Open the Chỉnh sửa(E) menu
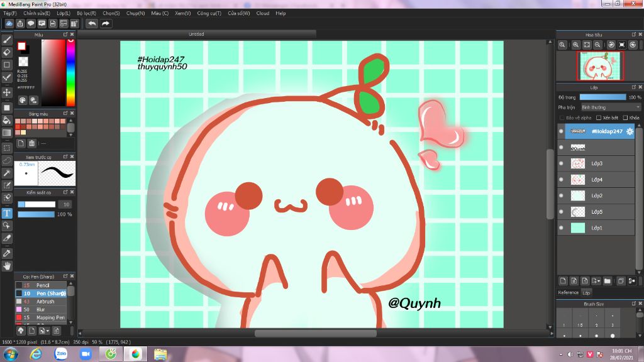 (x=36, y=13)
